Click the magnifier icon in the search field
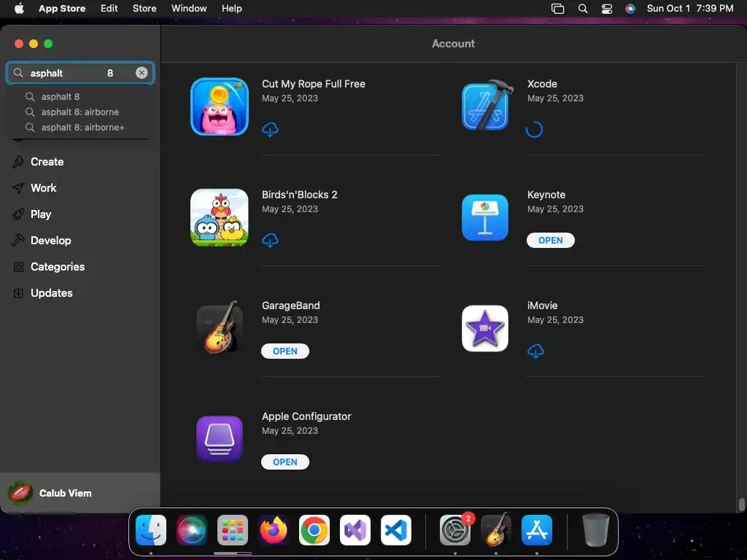The image size is (747, 560). pos(18,73)
